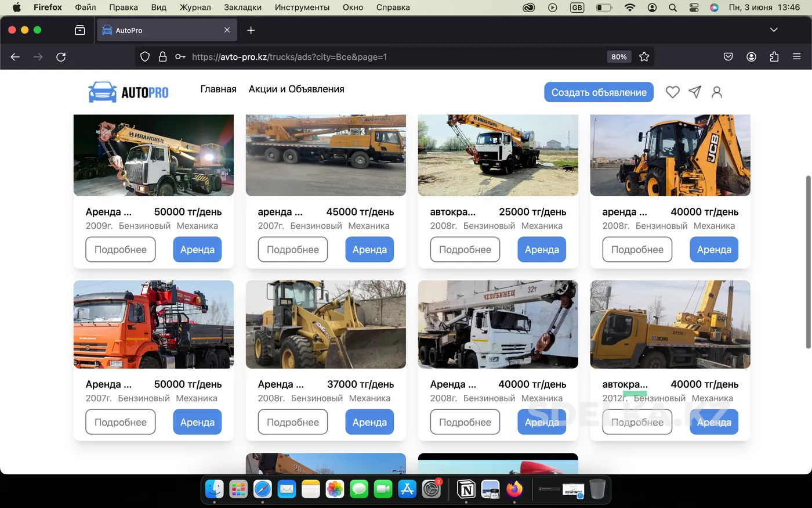
Task: Open messages paper plane icon
Action: coord(695,92)
